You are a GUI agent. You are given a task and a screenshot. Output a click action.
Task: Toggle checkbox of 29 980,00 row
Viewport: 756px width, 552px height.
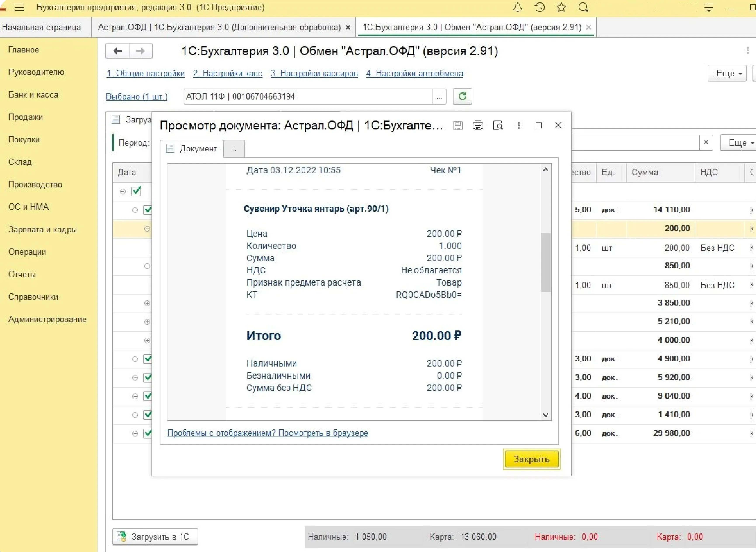pos(148,433)
